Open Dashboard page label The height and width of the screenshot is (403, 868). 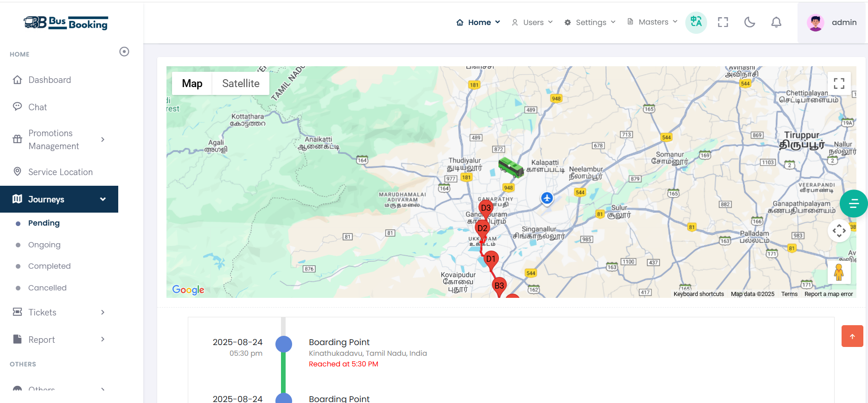click(50, 80)
